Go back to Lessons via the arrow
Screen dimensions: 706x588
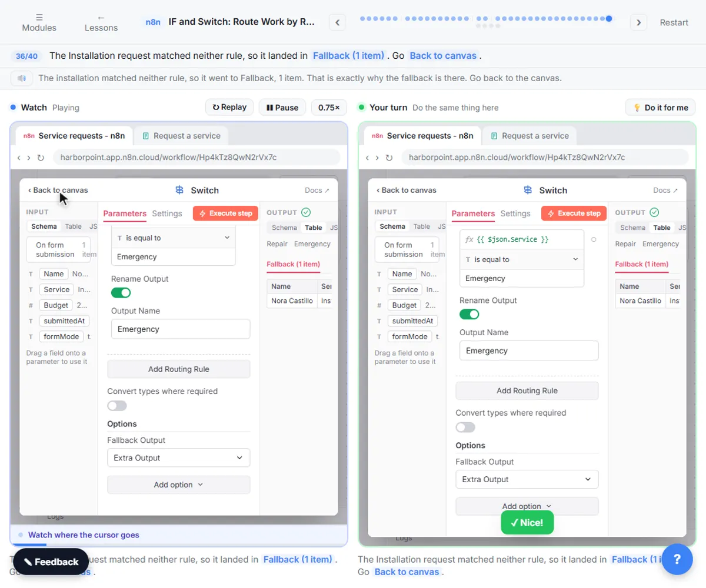101,22
